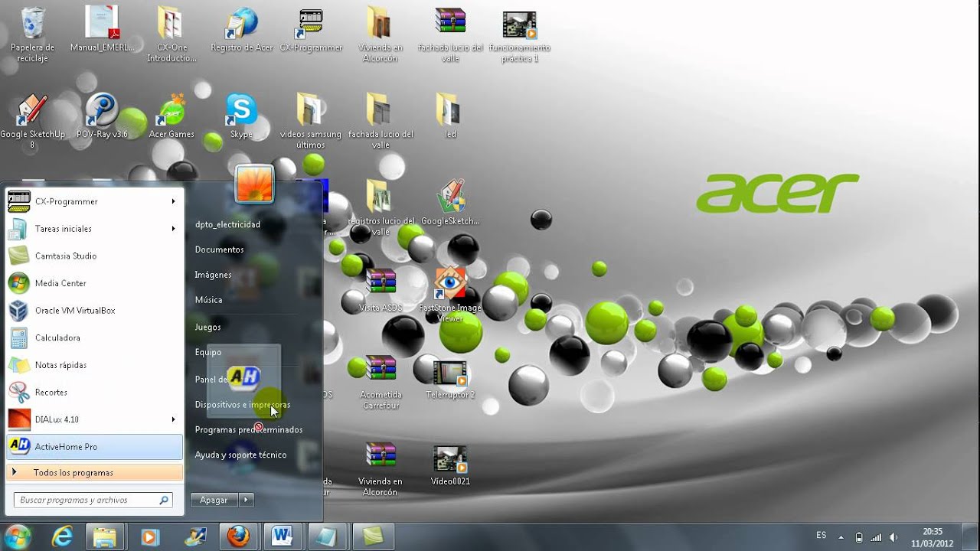Open Dispositivos e impresoras link

[243, 404]
